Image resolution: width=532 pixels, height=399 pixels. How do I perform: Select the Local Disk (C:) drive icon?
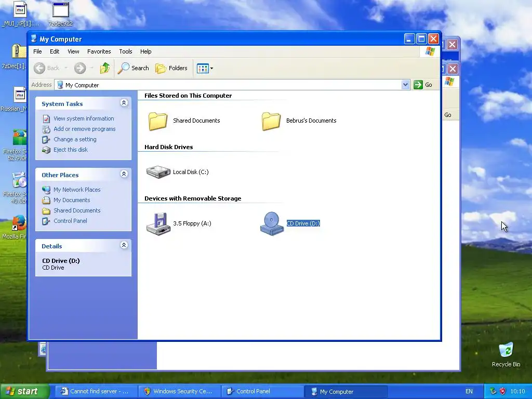click(158, 172)
